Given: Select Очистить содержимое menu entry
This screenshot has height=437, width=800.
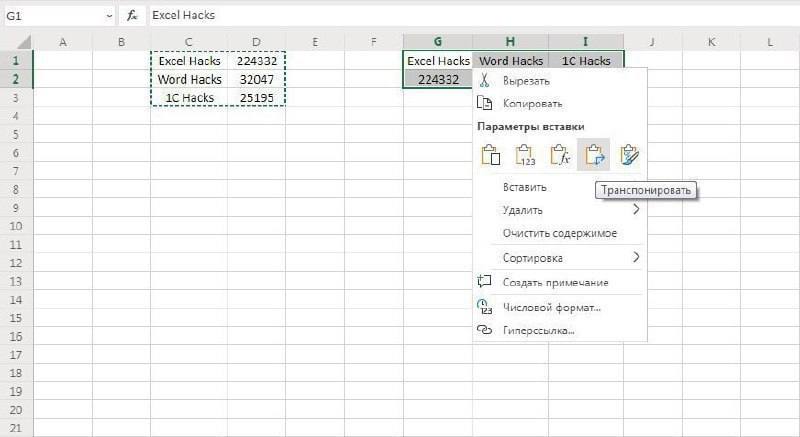Looking at the screenshot, I should tap(560, 233).
